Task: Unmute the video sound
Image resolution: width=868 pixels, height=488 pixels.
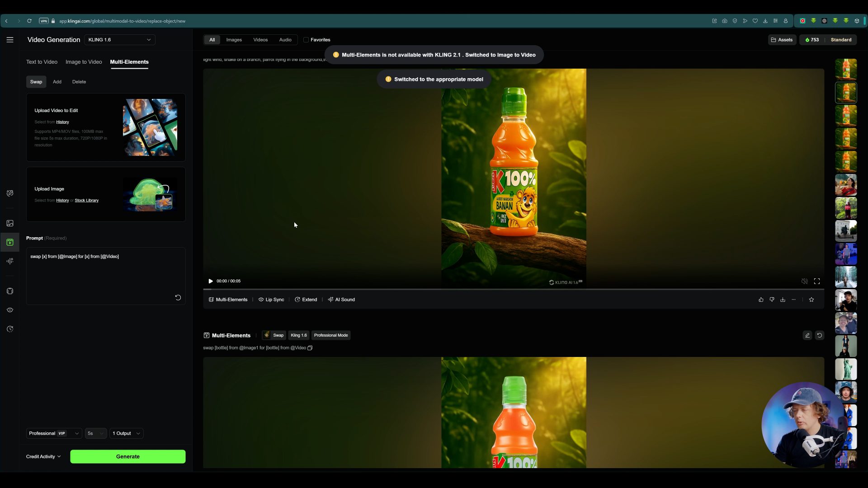Action: [x=804, y=281]
